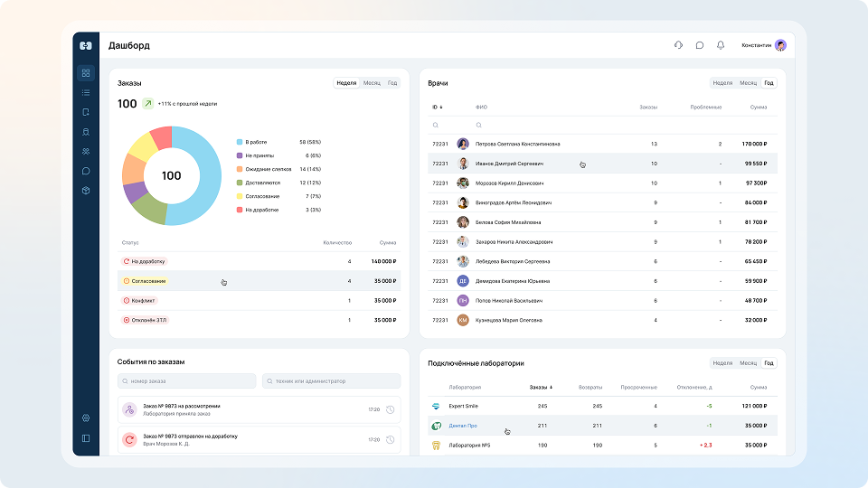
Task: Select Неделя in the Врачи panel
Action: tap(722, 83)
